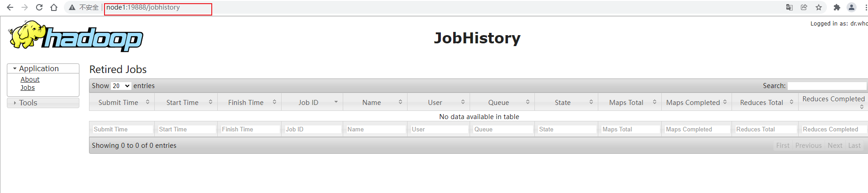The height and width of the screenshot is (193, 868).
Task: Click the Hadoop elephant logo
Action: 76,36
